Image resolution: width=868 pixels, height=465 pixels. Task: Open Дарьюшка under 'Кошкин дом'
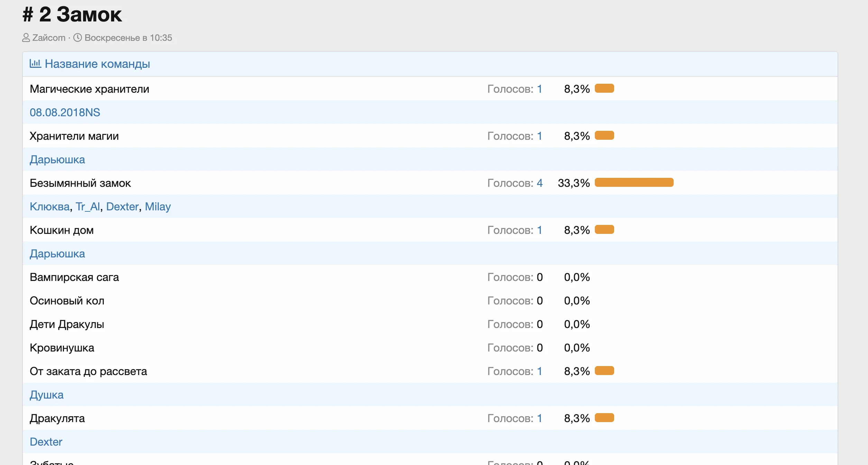pyautogui.click(x=57, y=254)
